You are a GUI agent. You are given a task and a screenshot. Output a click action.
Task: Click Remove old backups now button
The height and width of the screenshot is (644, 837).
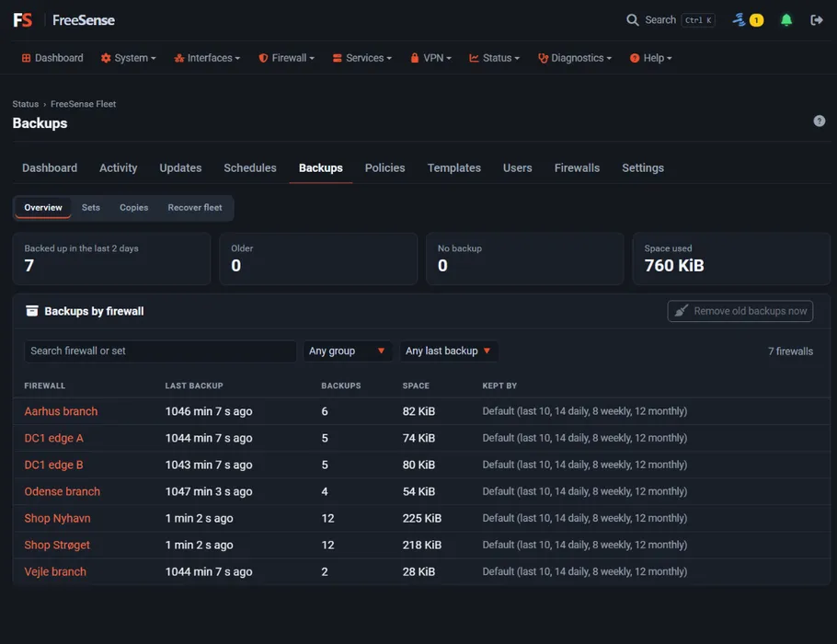(x=740, y=311)
